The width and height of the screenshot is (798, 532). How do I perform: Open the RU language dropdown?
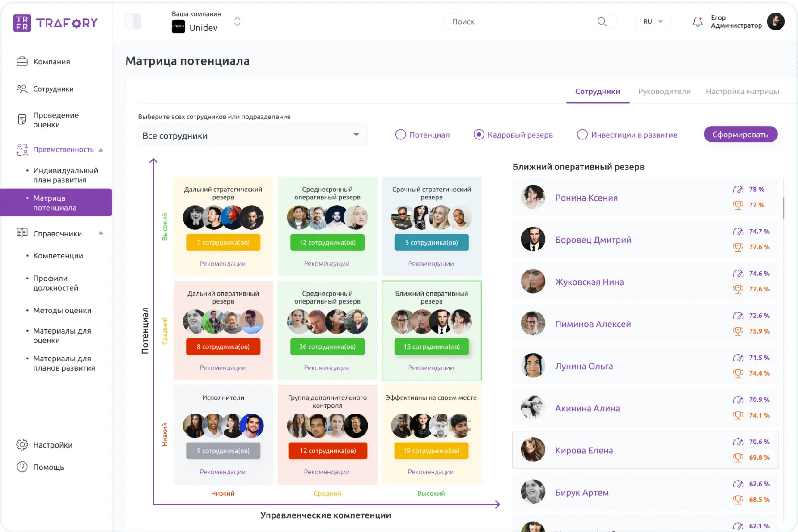pyautogui.click(x=653, y=21)
